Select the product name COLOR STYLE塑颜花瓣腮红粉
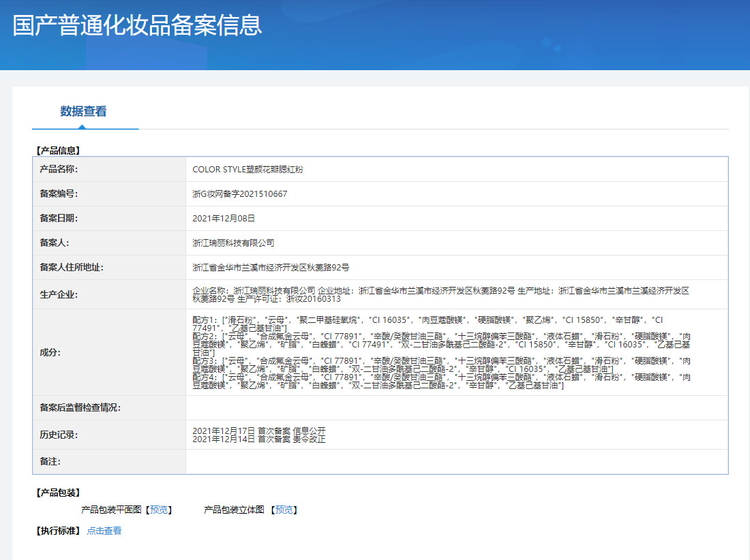Screen dimensions: 750x560 click(x=247, y=170)
